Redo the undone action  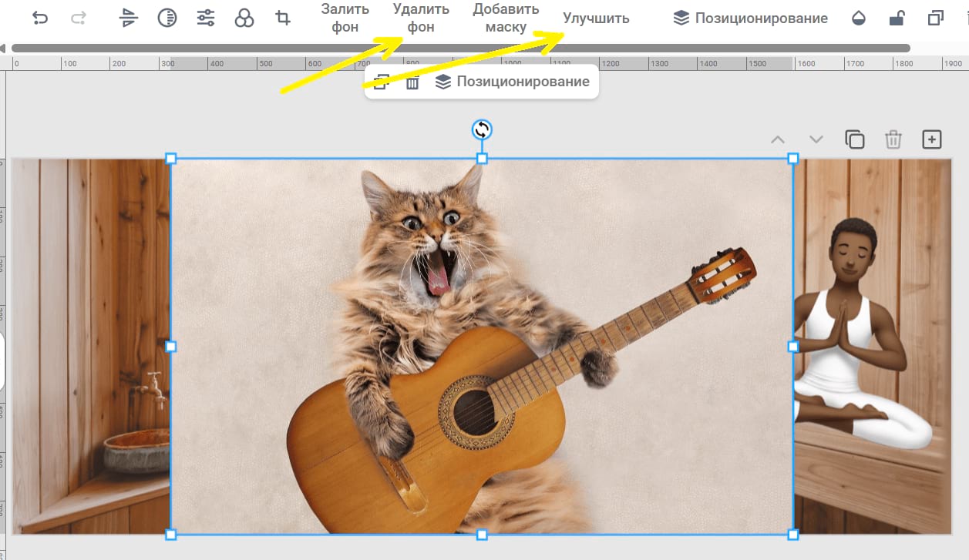point(79,18)
